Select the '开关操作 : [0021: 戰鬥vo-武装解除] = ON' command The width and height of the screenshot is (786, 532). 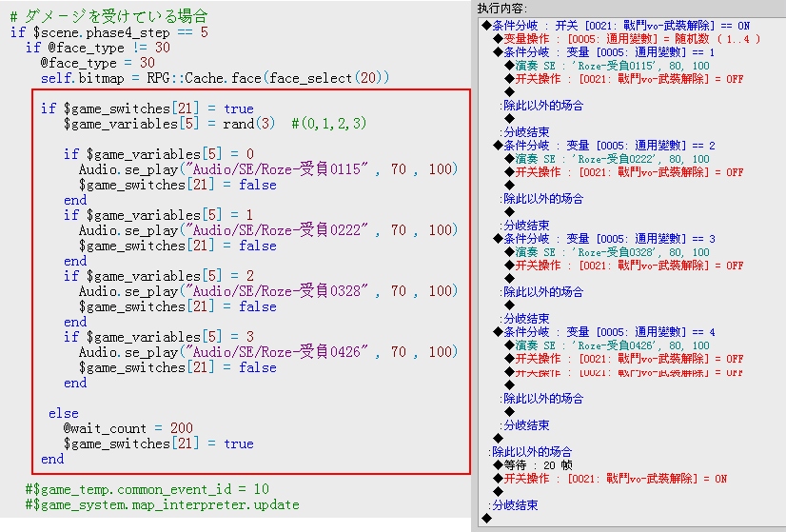pyautogui.click(x=610, y=479)
